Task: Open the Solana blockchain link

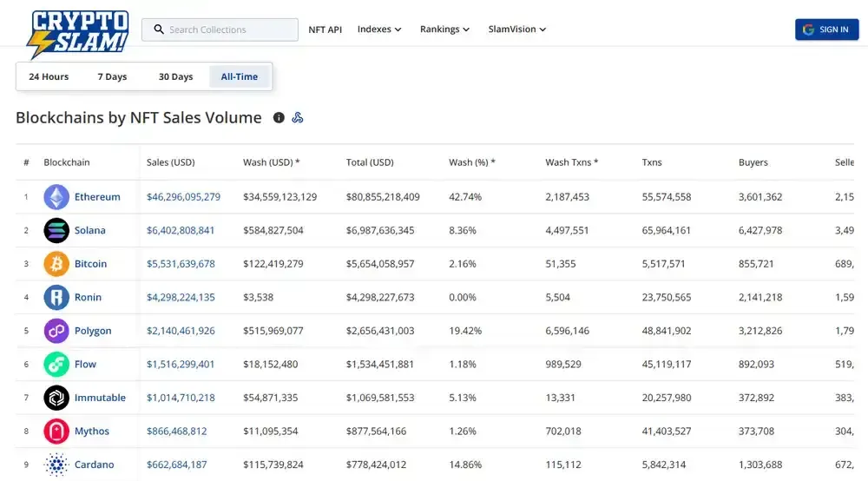Action: [x=89, y=230]
